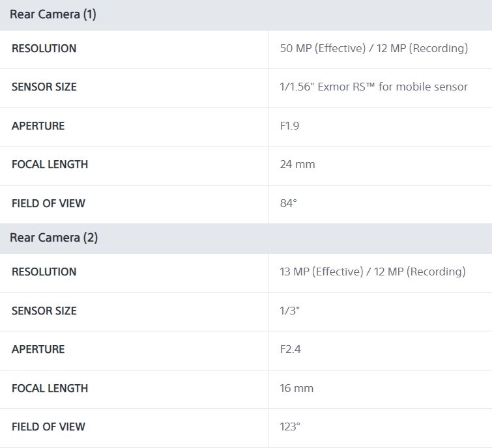Click the 16 mm focal length value
The height and width of the screenshot is (448, 492).
click(297, 389)
